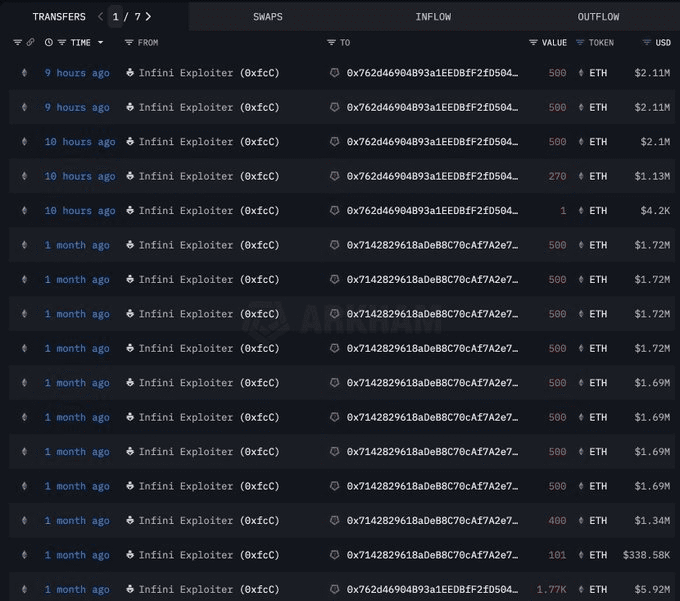This screenshot has width=680, height=601.
Task: Expand the TIME sort dropdown arrow
Action: click(100, 43)
